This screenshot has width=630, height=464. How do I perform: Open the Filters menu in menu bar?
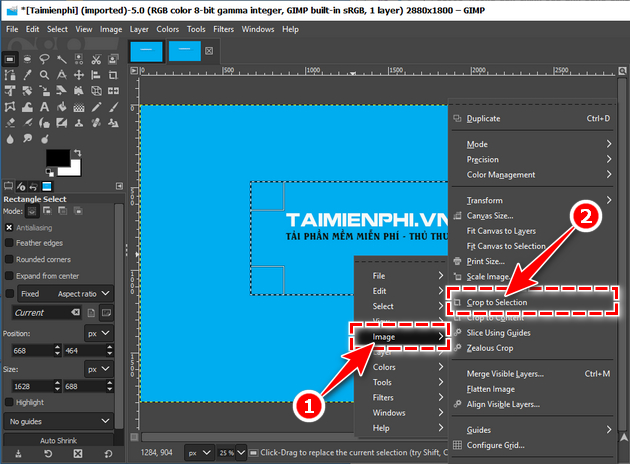(223, 29)
